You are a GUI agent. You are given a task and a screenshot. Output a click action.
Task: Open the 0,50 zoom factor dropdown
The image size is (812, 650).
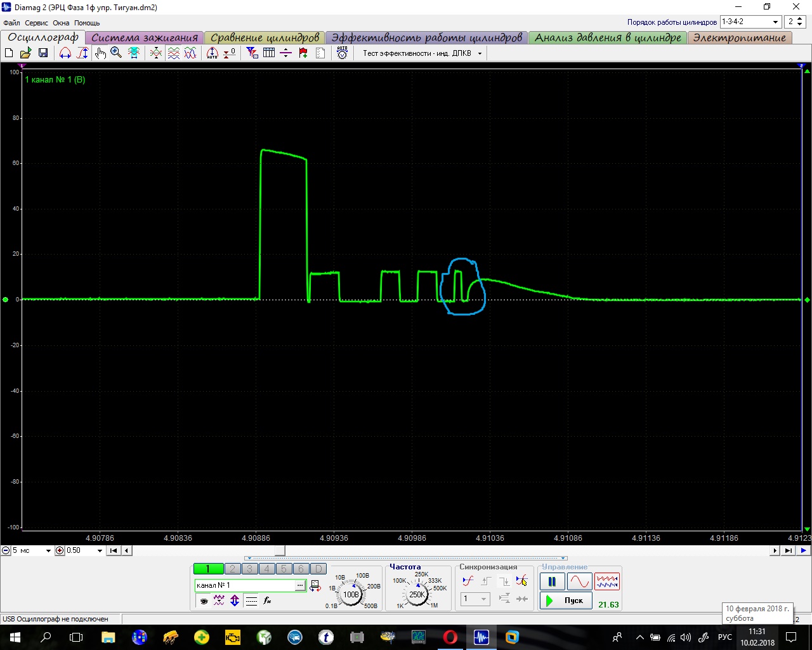(x=100, y=551)
